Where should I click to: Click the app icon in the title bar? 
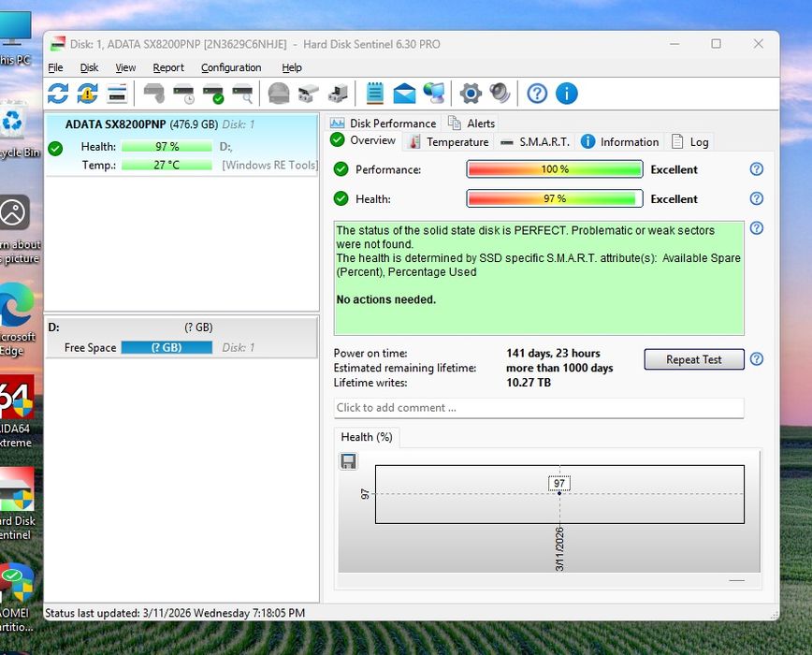(57, 44)
